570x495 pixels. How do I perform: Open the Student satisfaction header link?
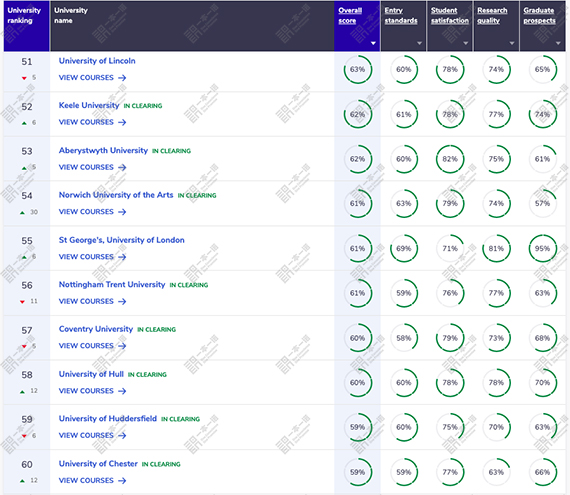[450, 16]
